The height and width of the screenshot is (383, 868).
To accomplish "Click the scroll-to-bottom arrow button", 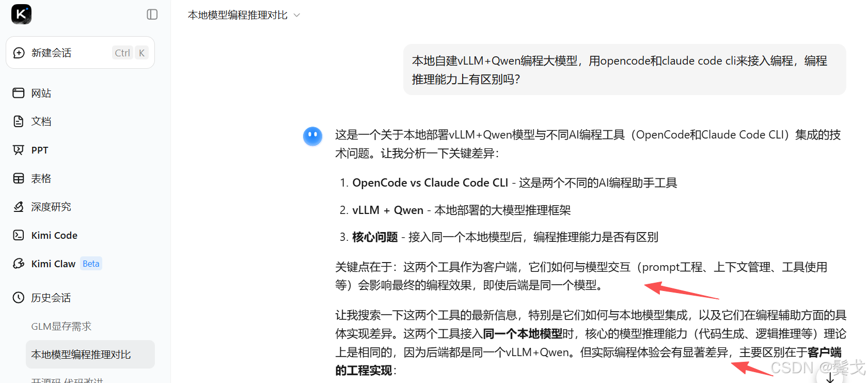I will click(x=830, y=378).
